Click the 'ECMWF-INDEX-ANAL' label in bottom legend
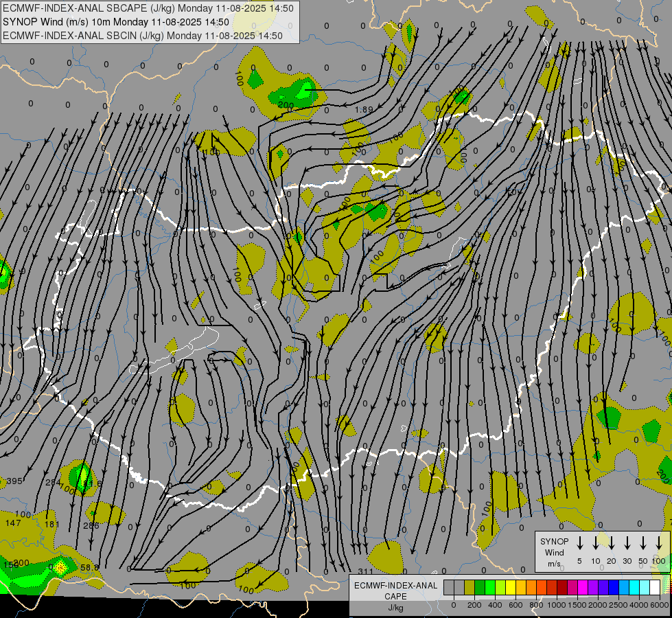 coord(395,586)
